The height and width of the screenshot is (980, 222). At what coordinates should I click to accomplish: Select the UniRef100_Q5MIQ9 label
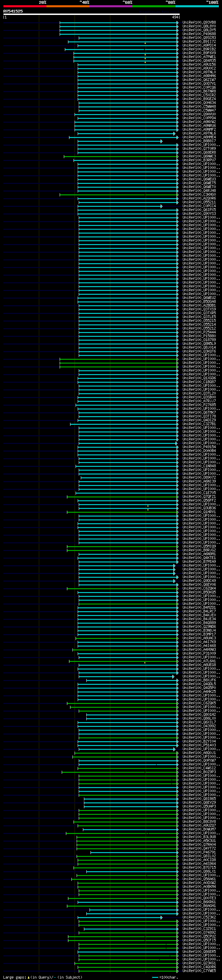(x=199, y=546)
